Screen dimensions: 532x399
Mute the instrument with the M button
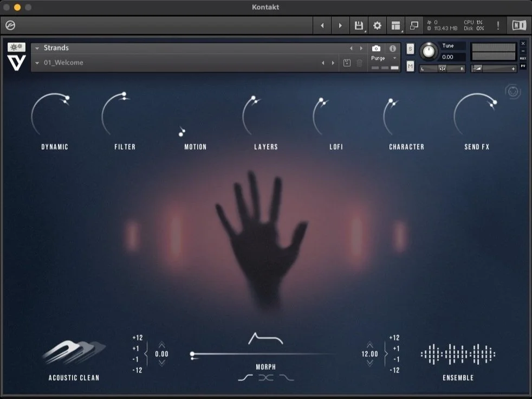pos(410,66)
